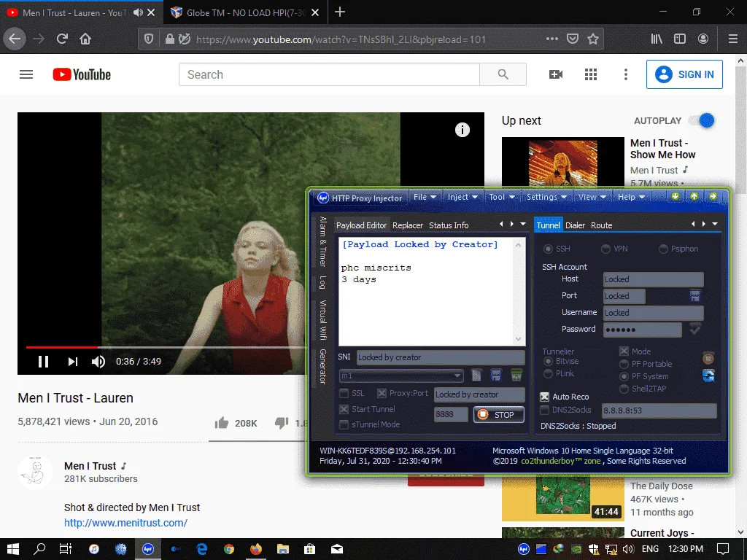Open View menu in HTTP Proxy Injector
The height and width of the screenshot is (560, 747).
(x=592, y=197)
